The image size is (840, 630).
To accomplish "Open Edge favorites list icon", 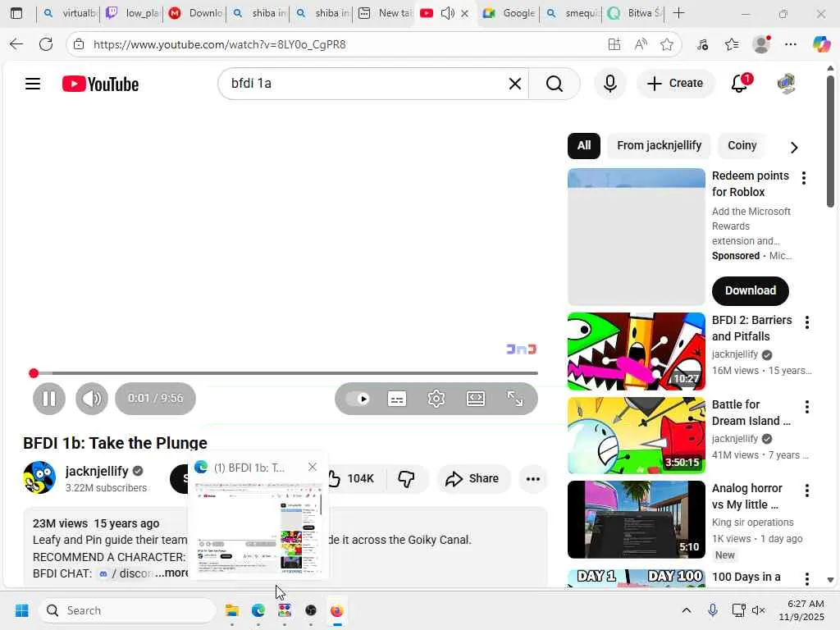I will (732, 44).
